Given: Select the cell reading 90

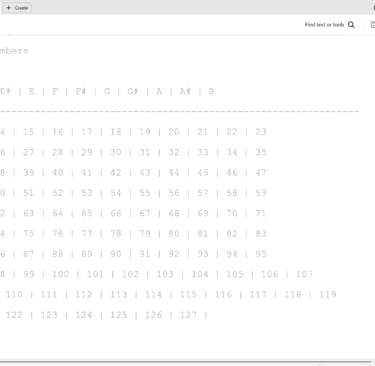Looking at the screenshot, I should (116, 254).
